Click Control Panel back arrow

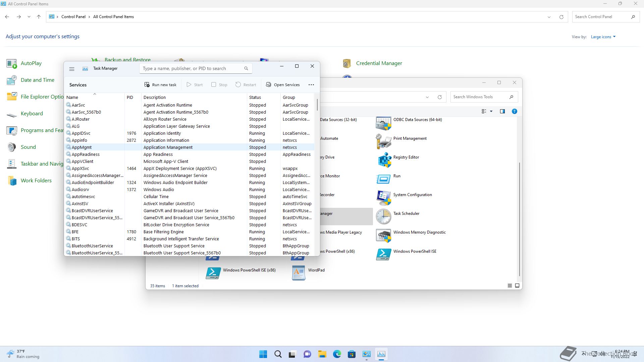(x=7, y=17)
